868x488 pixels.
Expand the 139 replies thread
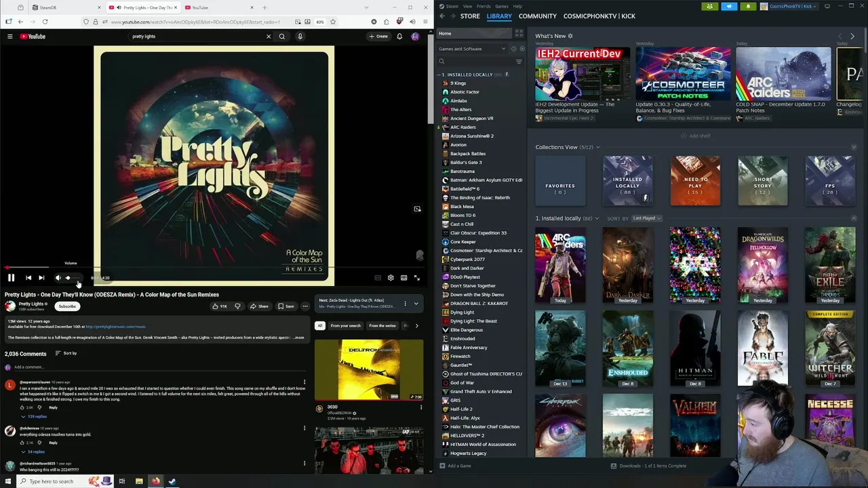[x=34, y=417]
